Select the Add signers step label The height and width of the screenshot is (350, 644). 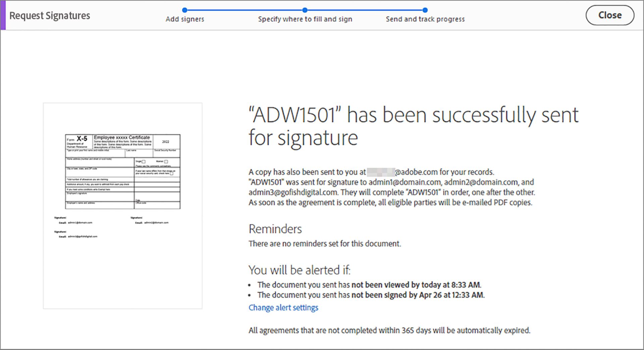click(x=185, y=19)
